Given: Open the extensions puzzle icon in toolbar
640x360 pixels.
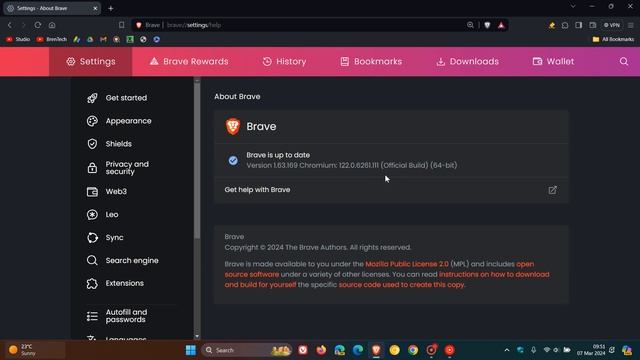Looking at the screenshot, I should coord(565,25).
